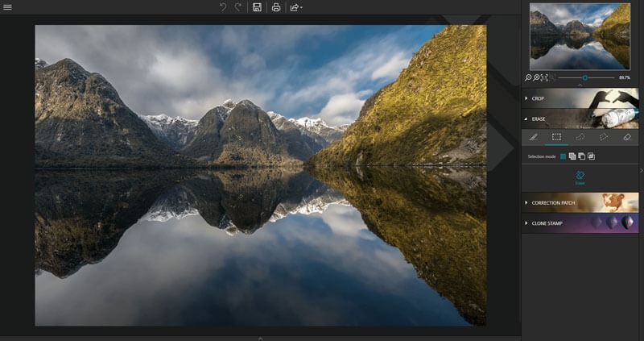Save the image with the floppy disk icon
The height and width of the screenshot is (341, 644).
click(257, 7)
